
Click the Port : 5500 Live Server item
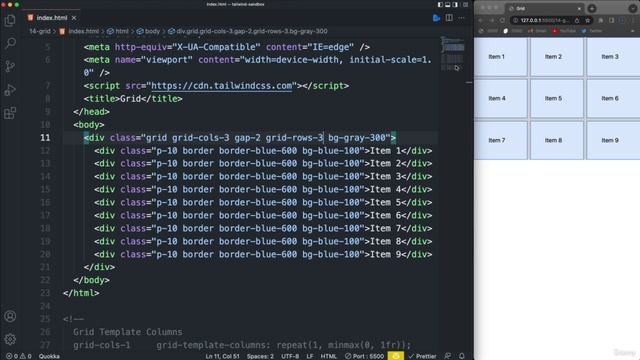pyautogui.click(x=364, y=356)
